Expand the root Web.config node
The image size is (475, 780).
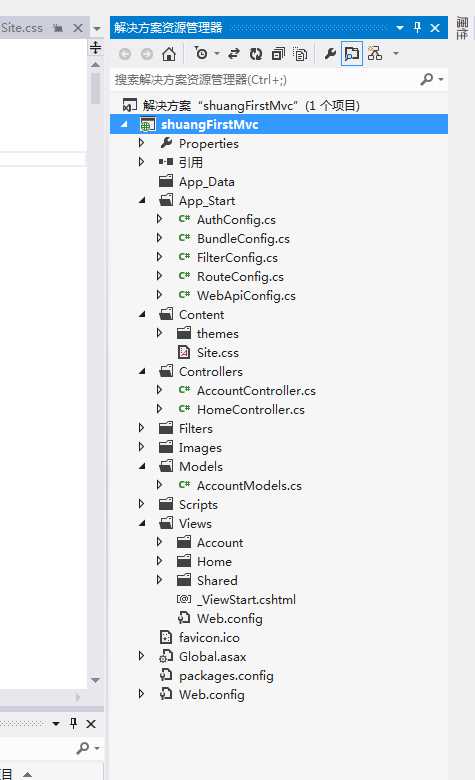(x=141, y=694)
